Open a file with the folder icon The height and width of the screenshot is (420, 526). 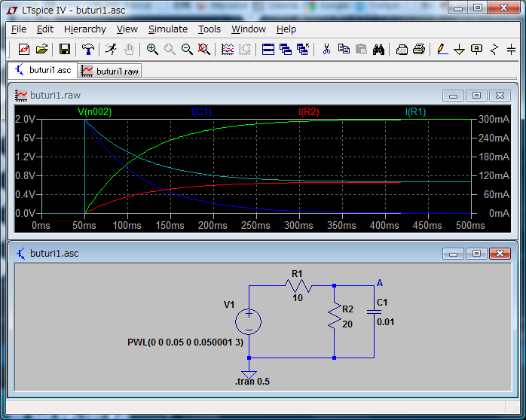coord(41,50)
